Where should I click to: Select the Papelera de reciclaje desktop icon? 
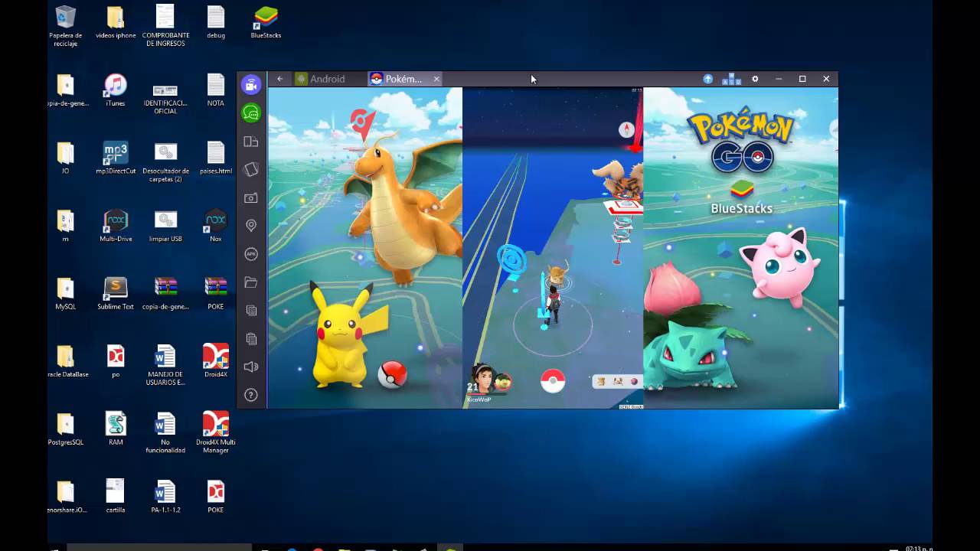66,25
